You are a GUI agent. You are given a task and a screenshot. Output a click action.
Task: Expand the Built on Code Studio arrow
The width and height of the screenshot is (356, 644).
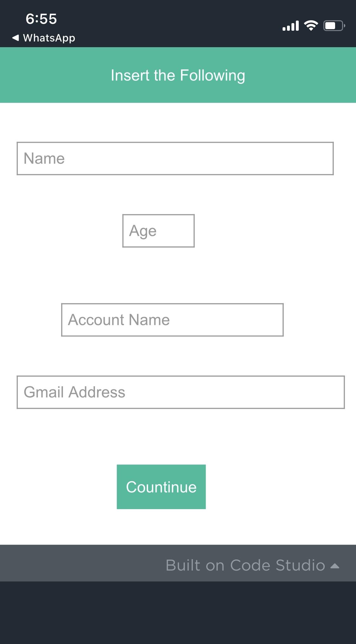click(335, 566)
